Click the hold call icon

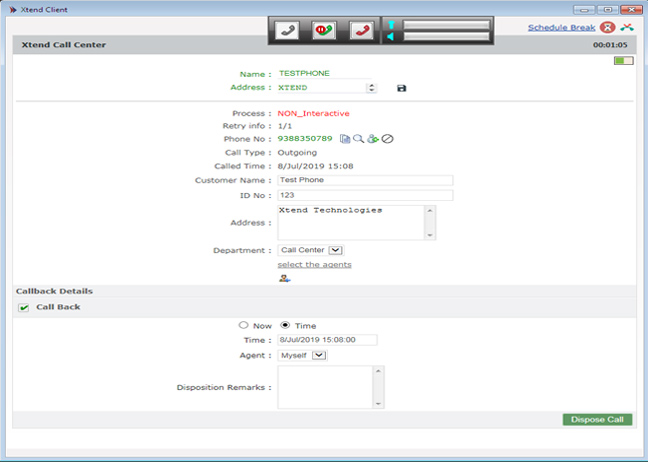click(x=324, y=31)
